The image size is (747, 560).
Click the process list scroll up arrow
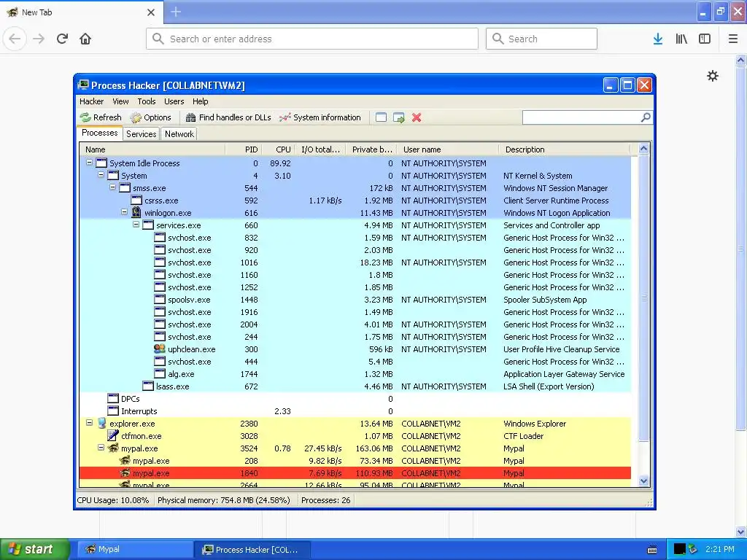pos(643,149)
